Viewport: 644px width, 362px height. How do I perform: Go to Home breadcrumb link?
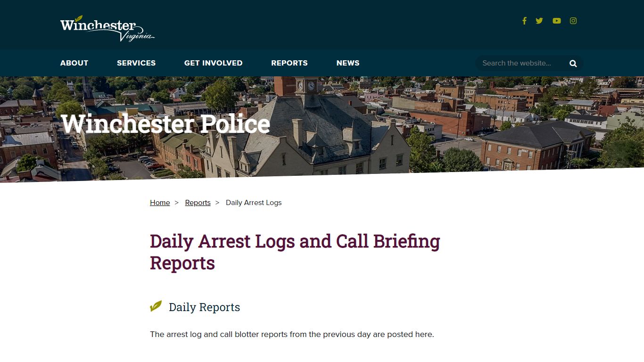(x=160, y=203)
